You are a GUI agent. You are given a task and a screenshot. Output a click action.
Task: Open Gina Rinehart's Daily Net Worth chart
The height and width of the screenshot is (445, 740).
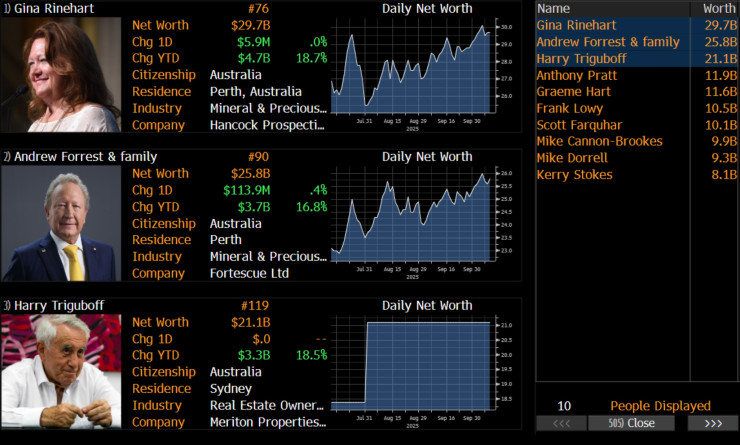click(x=413, y=68)
